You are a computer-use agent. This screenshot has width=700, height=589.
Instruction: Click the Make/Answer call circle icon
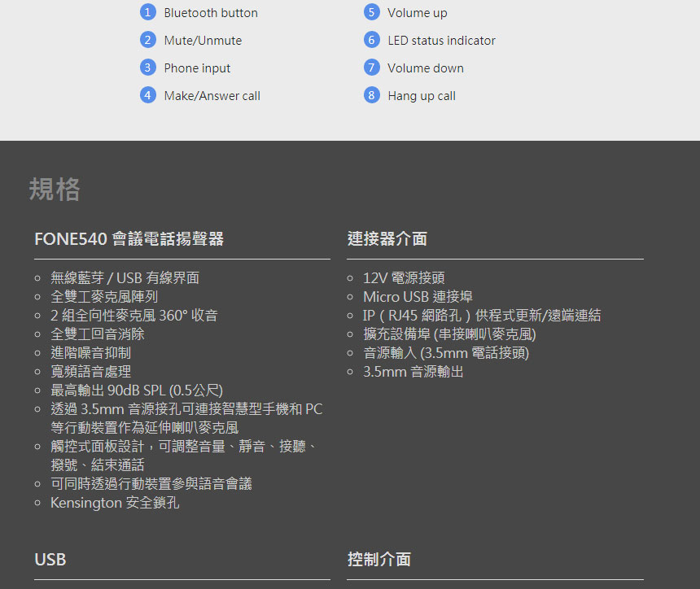tap(148, 95)
